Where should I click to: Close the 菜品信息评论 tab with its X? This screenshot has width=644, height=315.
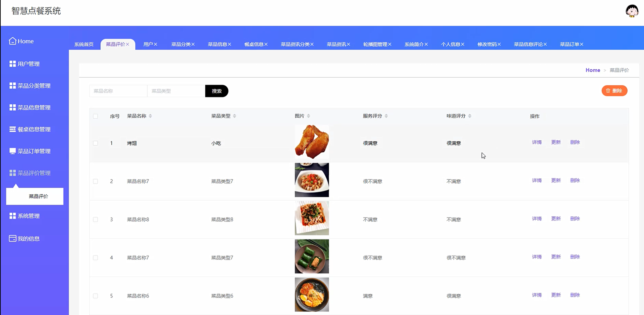click(x=545, y=44)
